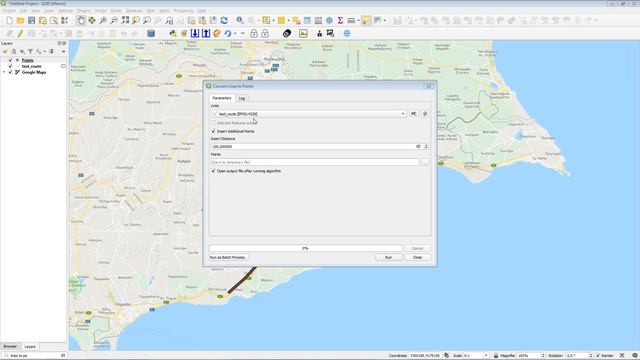Viewport: 640px width, 360px height.
Task: Click the Insert Distance spin arrows
Action: click(x=426, y=147)
